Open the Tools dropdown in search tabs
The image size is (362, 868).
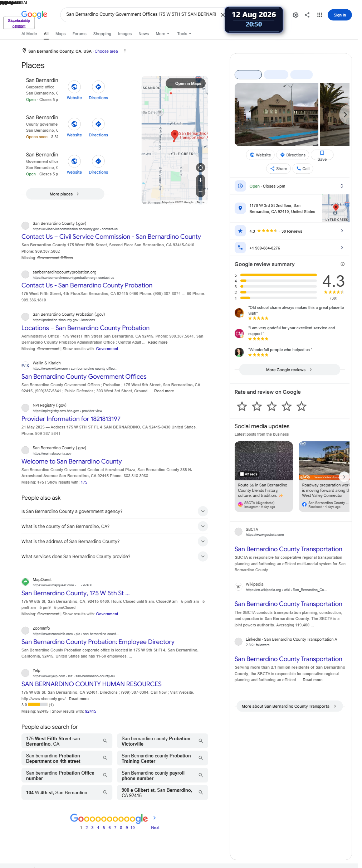184,34
